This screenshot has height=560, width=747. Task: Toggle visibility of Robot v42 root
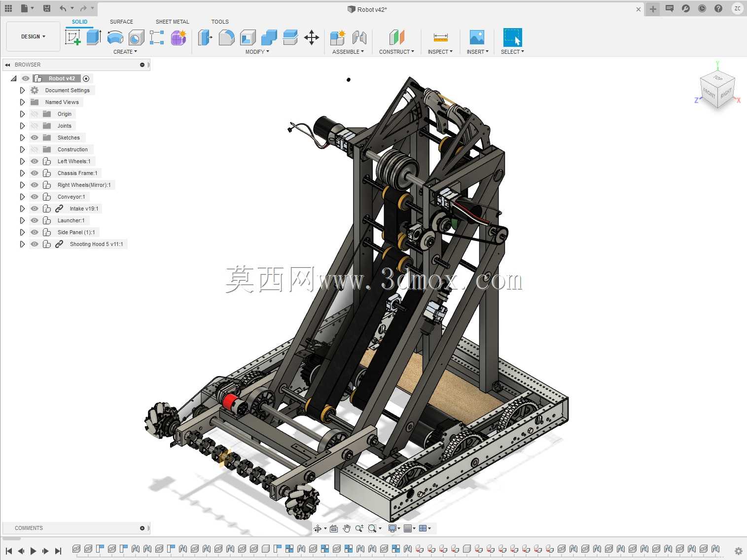pos(26,78)
